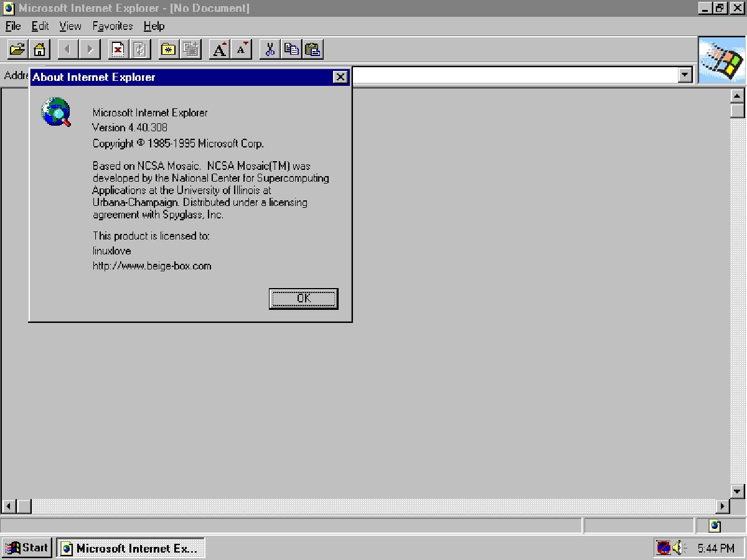Click inside the Address input field

click(514, 75)
